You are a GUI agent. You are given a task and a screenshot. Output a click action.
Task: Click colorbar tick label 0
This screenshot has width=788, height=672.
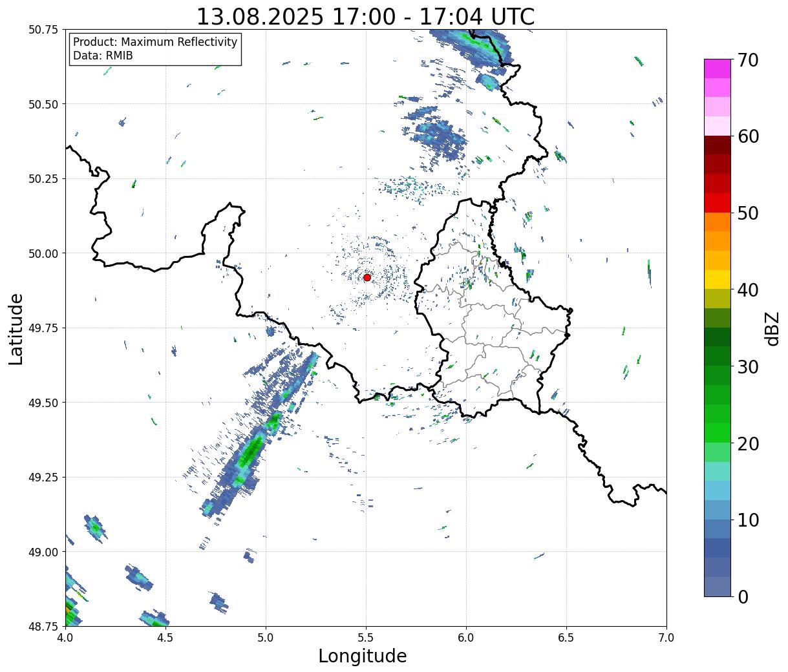click(743, 596)
